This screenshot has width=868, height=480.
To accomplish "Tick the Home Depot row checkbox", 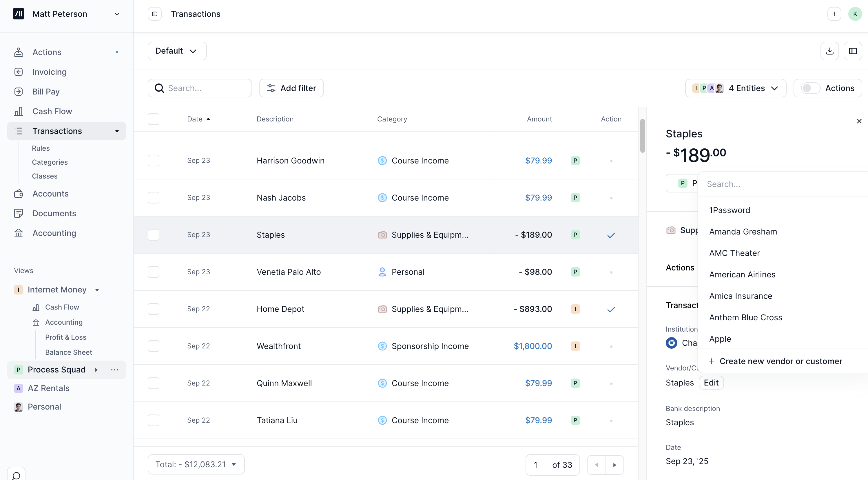I will (153, 309).
